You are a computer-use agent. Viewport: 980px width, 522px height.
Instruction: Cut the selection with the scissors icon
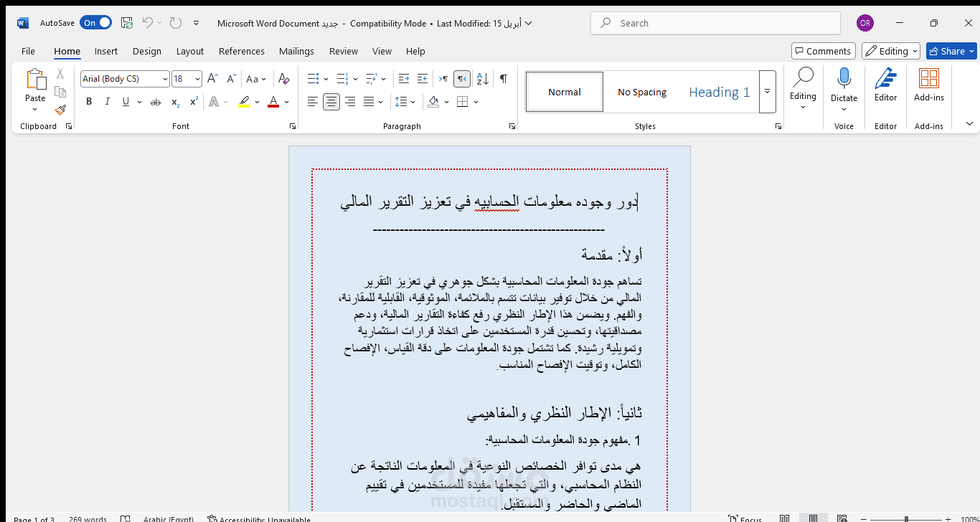pos(60,74)
